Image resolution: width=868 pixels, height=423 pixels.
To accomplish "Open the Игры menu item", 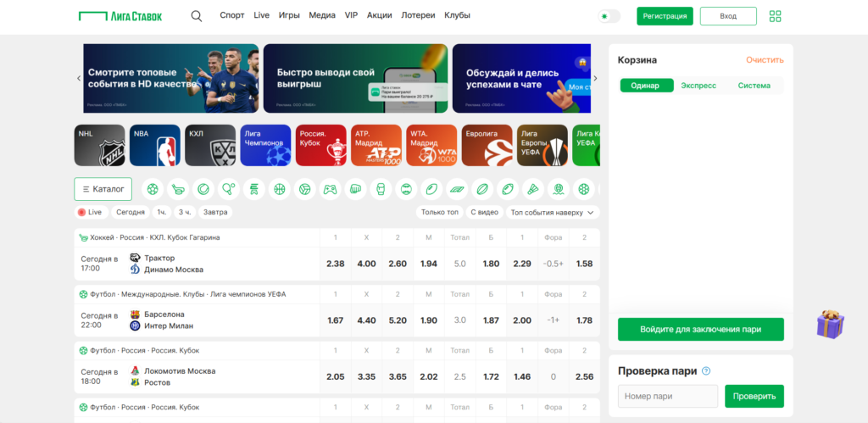I will (x=289, y=15).
